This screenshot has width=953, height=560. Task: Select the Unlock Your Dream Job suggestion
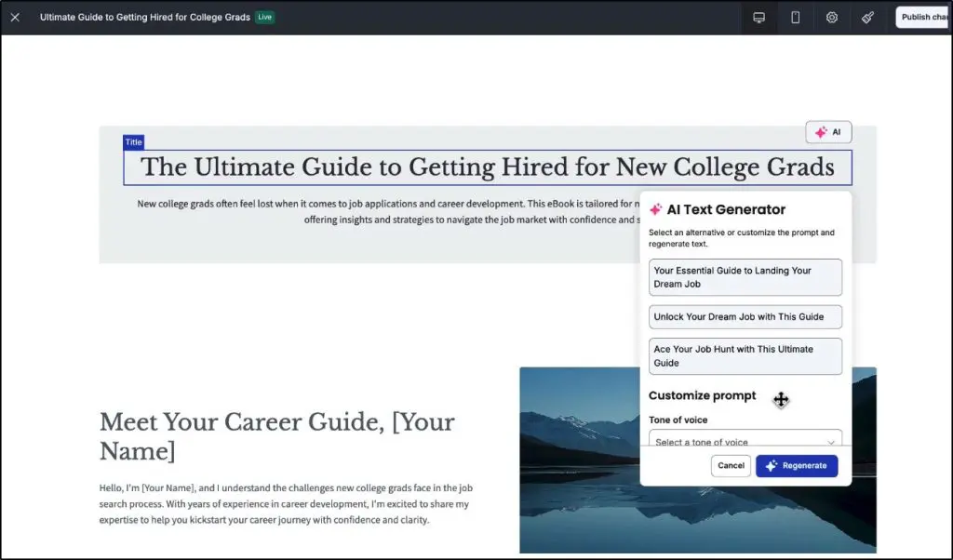click(745, 316)
